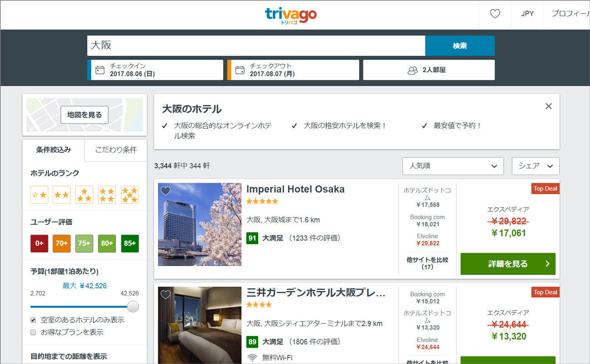Select ホテルズドットコム ¥17,568 offer

point(427,197)
